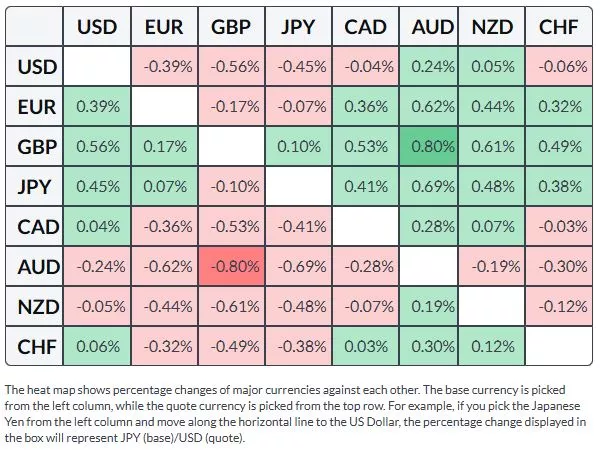
Task: Click the GBP row header
Action: point(35,148)
